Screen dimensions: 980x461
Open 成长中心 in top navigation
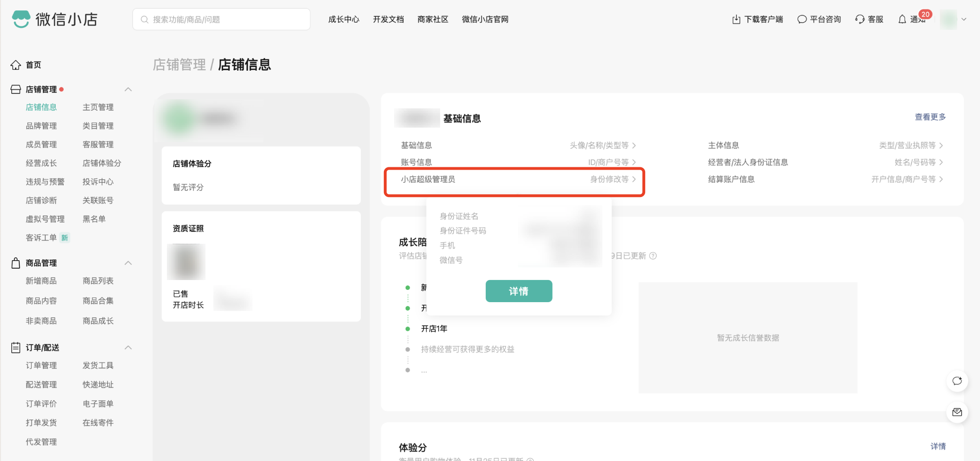[x=343, y=19]
